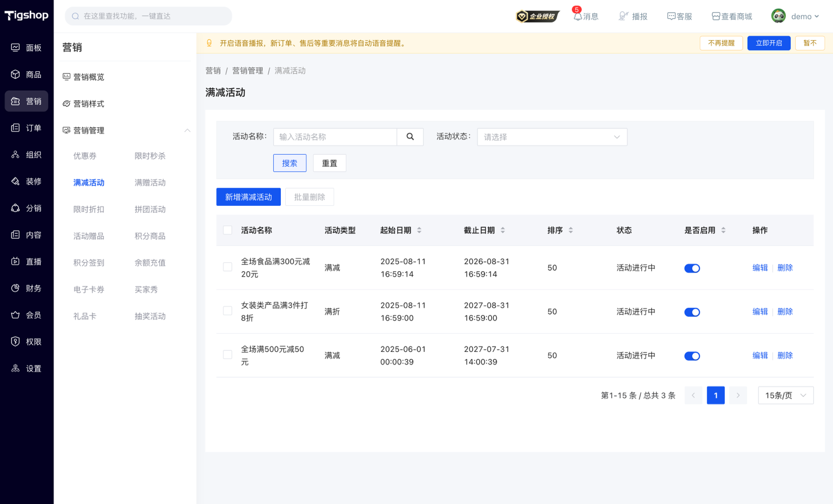Collapse the 营销管理 menu group
Viewport: 833px width, 504px height.
(x=187, y=130)
